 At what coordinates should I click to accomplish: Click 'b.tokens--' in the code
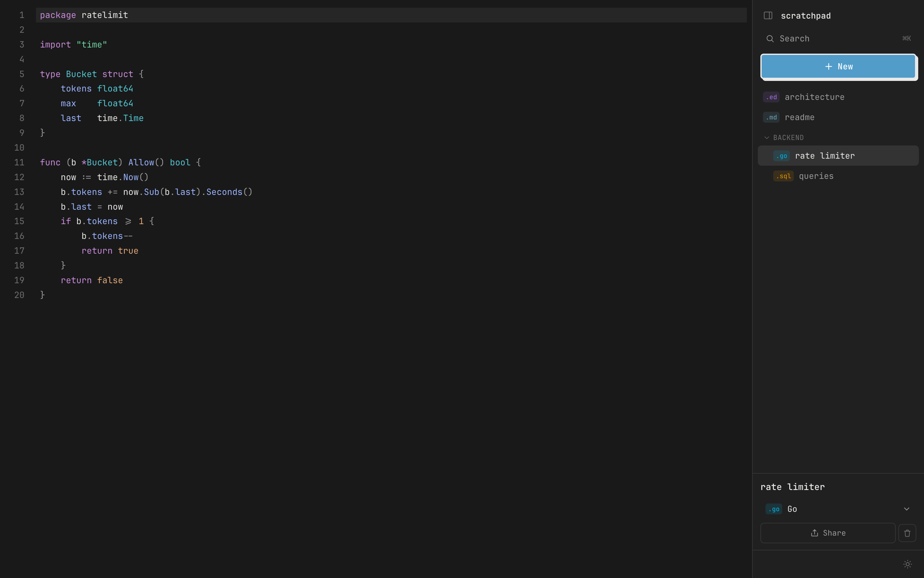click(107, 236)
